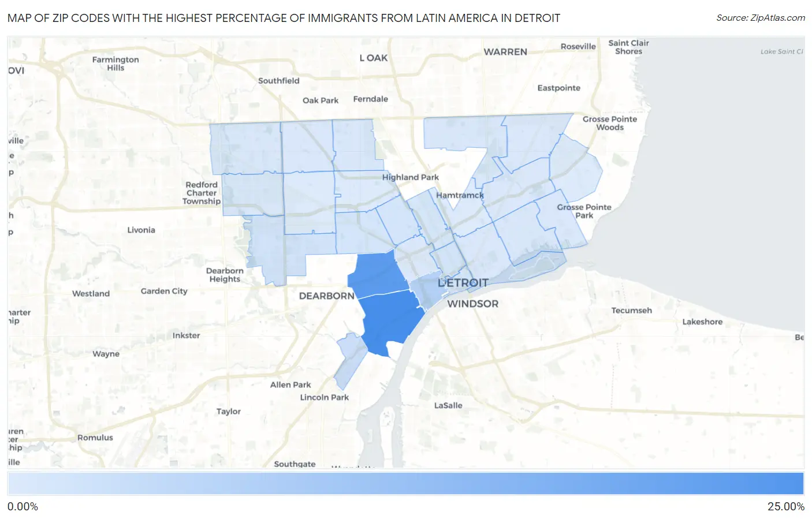Click the WARREN label

pos(505,52)
